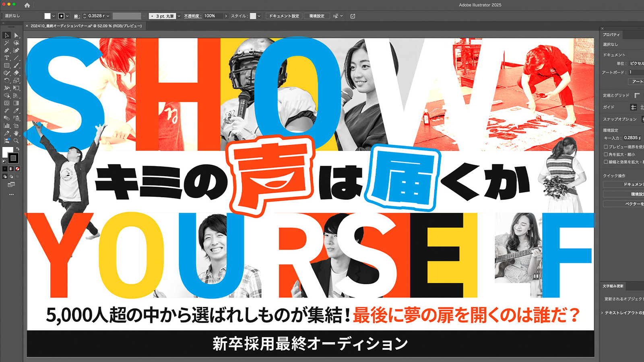Select the Scale tool
The height and width of the screenshot is (362, 644).
click(x=17, y=80)
